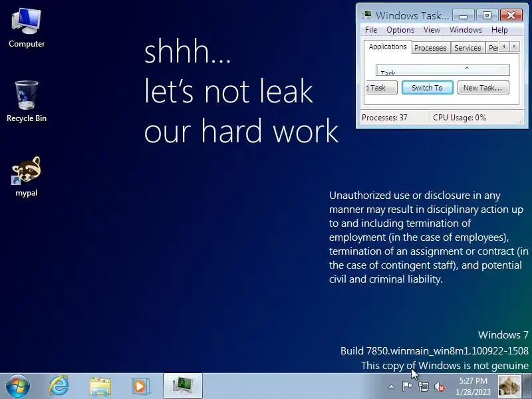This screenshot has width=532, height=399.
Task: Click the date 1/28/2023 in the tray
Action: pos(473,392)
